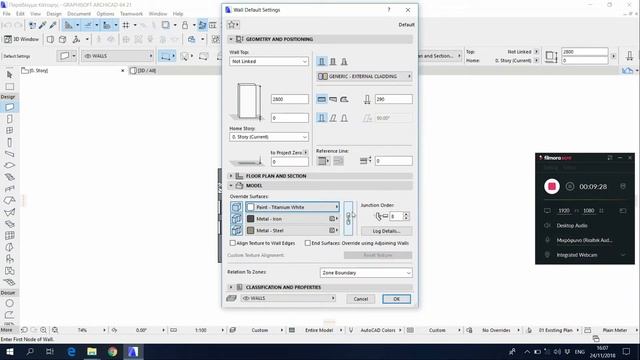Select basic wall structure icon
640x360 pixels.
(x=322, y=62)
